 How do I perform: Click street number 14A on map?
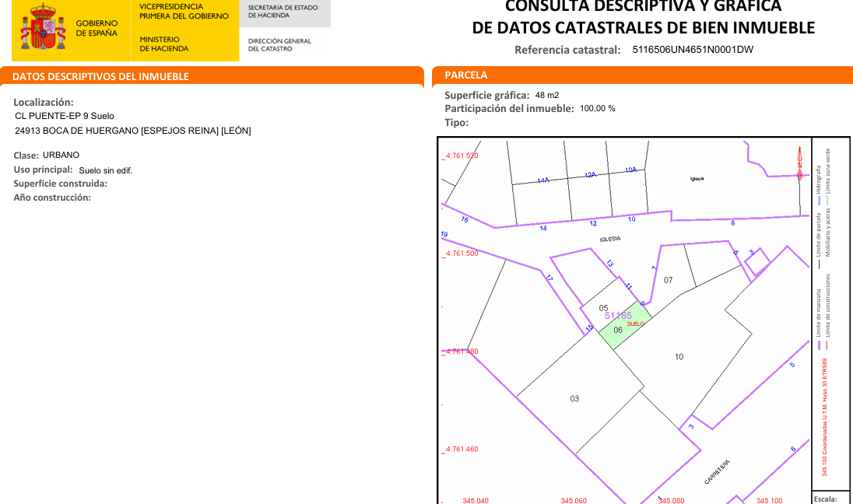(543, 180)
